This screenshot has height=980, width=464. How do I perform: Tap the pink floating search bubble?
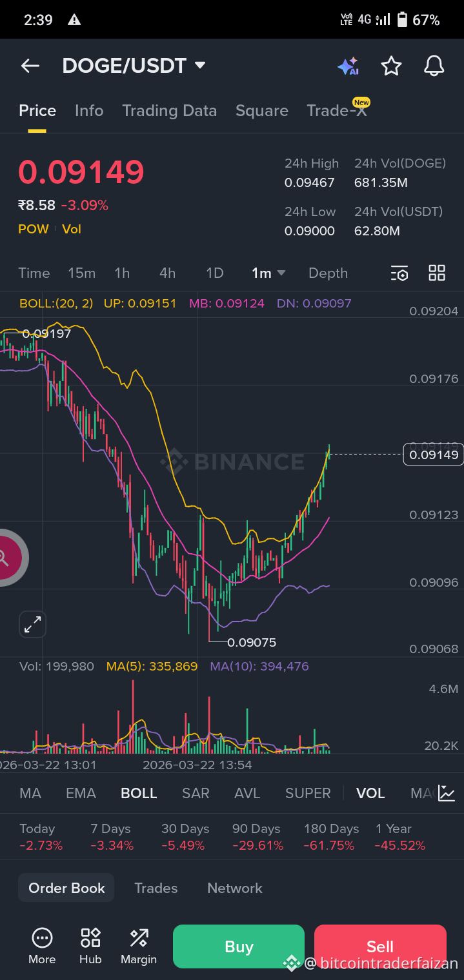(x=12, y=558)
